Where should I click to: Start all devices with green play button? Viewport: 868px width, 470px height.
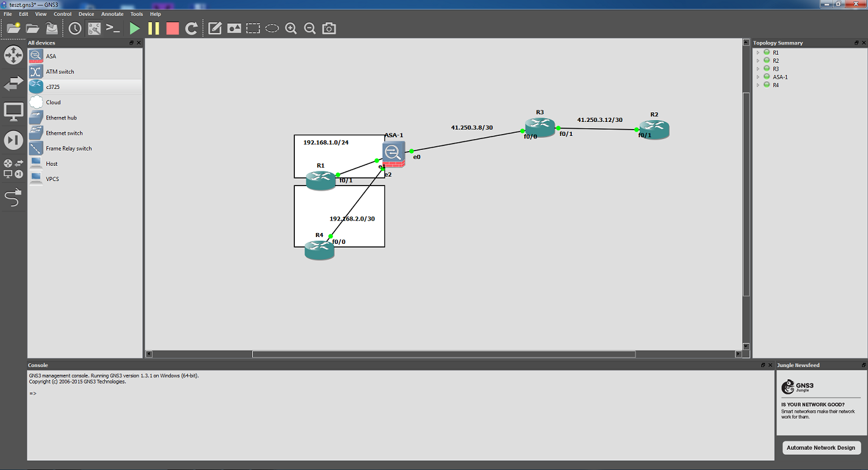pos(134,28)
